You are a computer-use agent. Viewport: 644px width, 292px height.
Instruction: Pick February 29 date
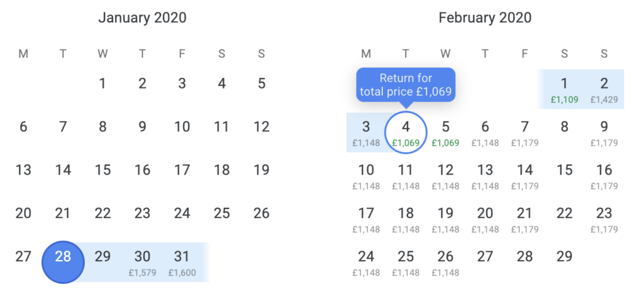click(x=564, y=257)
